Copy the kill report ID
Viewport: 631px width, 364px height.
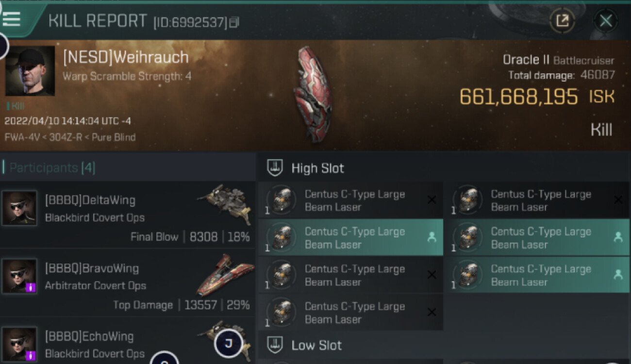pyautogui.click(x=234, y=22)
